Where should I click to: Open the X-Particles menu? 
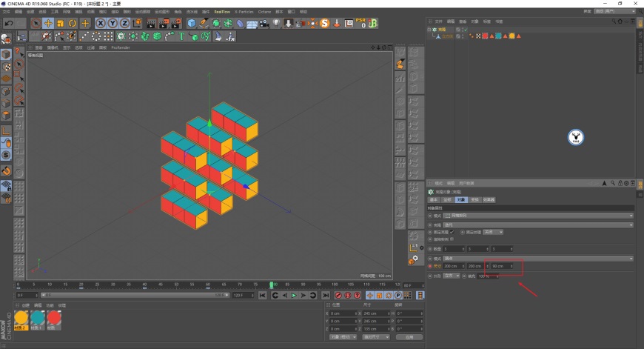click(x=244, y=12)
